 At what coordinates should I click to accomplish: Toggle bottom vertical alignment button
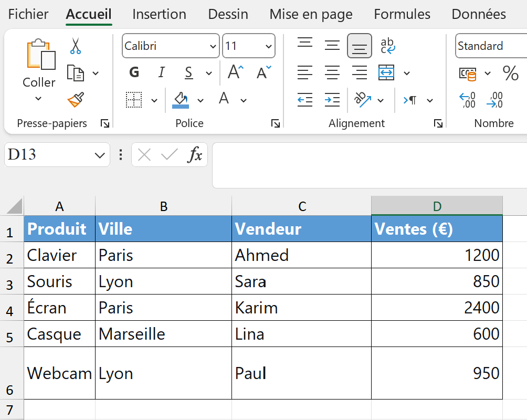[x=359, y=46]
